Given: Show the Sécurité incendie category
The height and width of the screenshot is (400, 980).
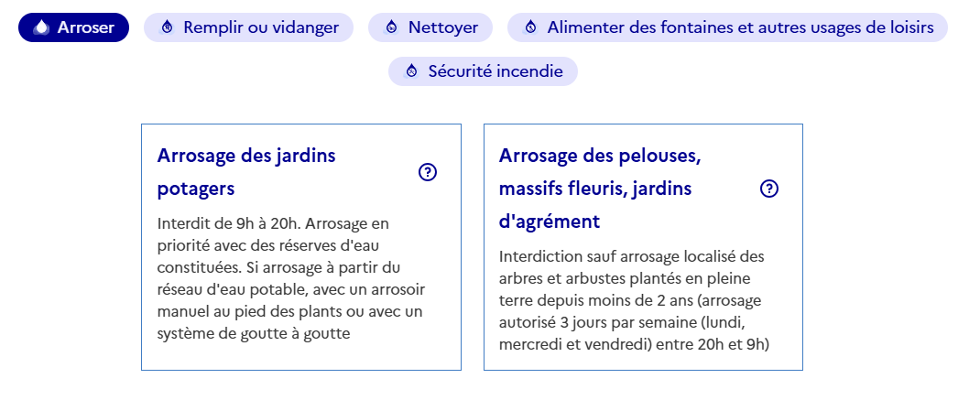Looking at the screenshot, I should tap(483, 71).
